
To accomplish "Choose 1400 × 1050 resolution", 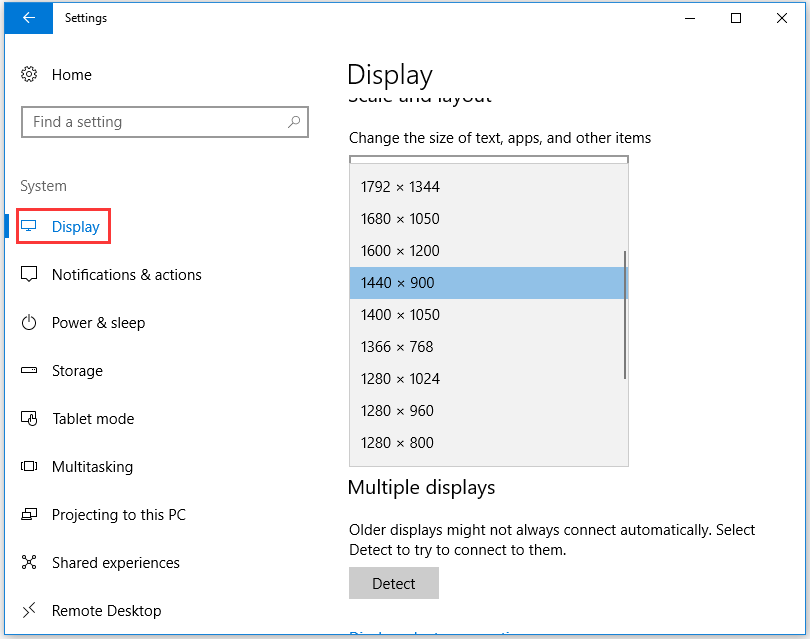I will (x=489, y=315).
